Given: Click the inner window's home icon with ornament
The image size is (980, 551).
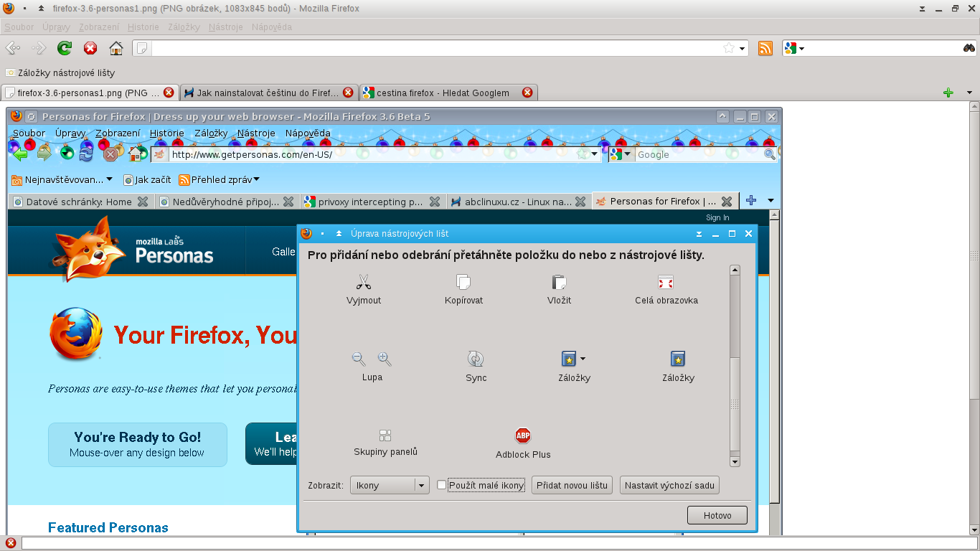Looking at the screenshot, I should (137, 152).
